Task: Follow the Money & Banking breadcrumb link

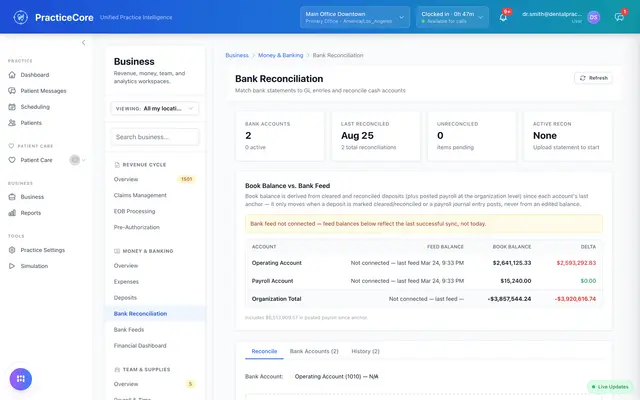Action: [x=280, y=55]
